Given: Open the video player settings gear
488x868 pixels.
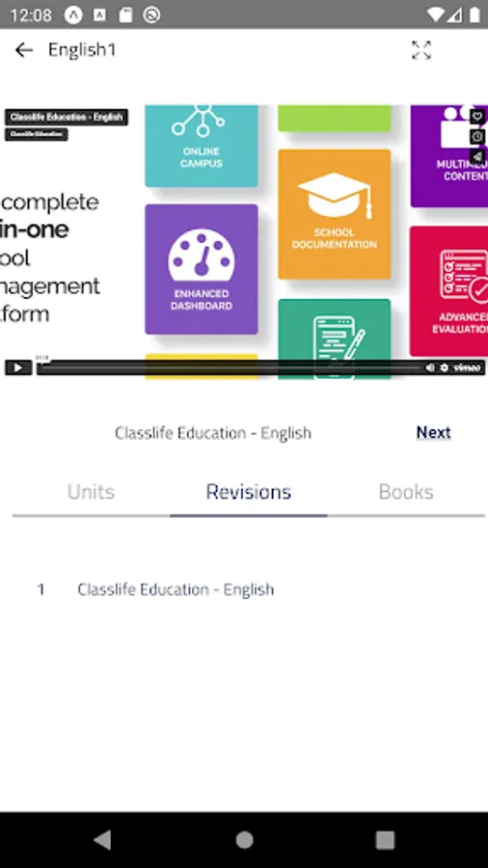Looking at the screenshot, I should point(444,367).
